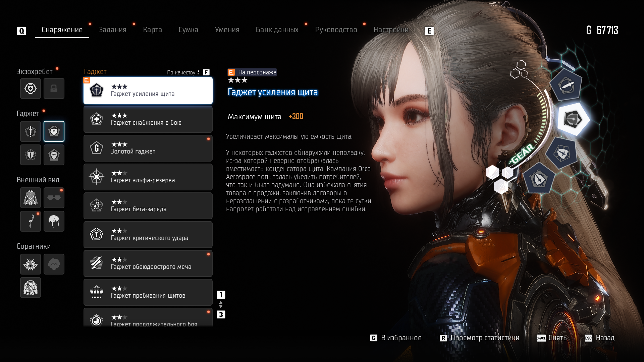
Task: Select Гаджет альфа-резерва
Action: [x=148, y=177]
